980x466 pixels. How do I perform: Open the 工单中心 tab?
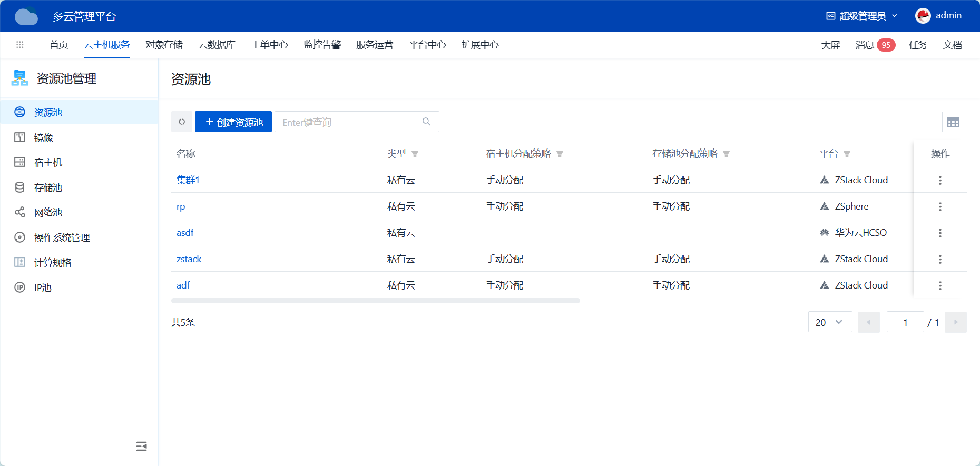pos(269,45)
